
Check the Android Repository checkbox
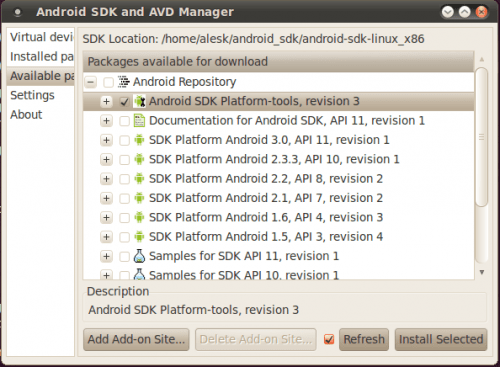(108, 82)
